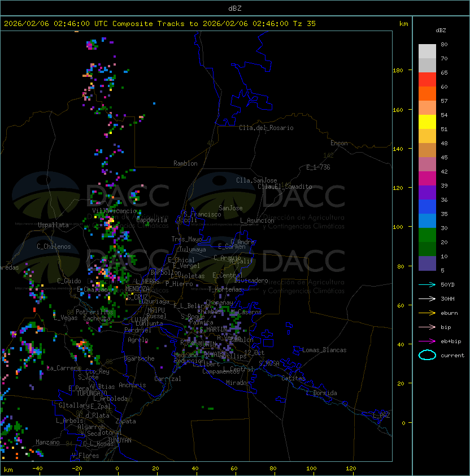
Task: Click the dBZ title at top
Action: [x=234, y=8]
